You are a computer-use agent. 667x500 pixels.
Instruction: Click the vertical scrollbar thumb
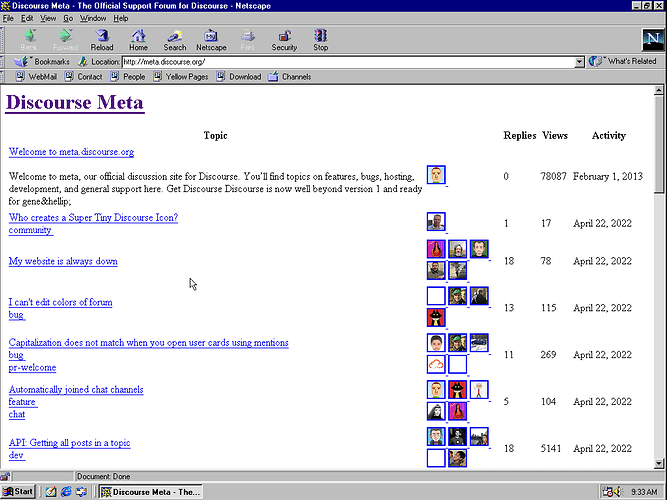tap(658, 144)
